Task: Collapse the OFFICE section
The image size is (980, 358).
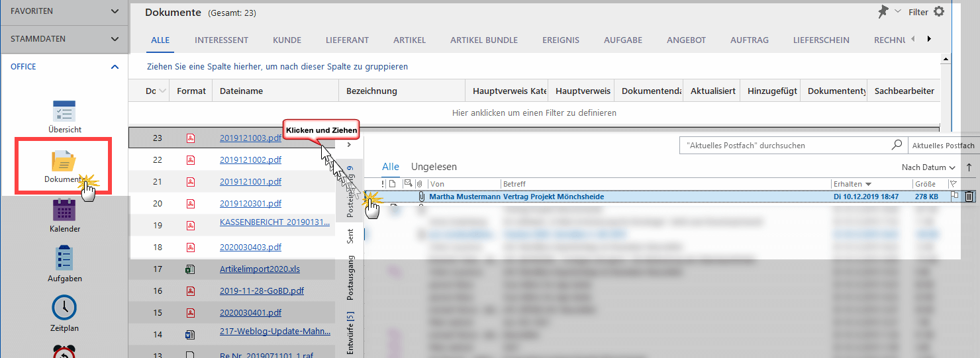Action: (x=115, y=67)
